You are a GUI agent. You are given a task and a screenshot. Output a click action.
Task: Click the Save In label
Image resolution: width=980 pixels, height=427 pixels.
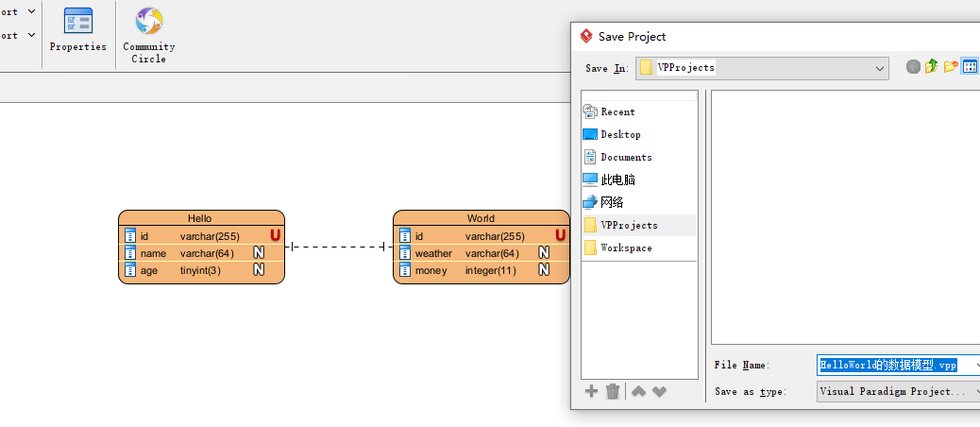point(607,68)
